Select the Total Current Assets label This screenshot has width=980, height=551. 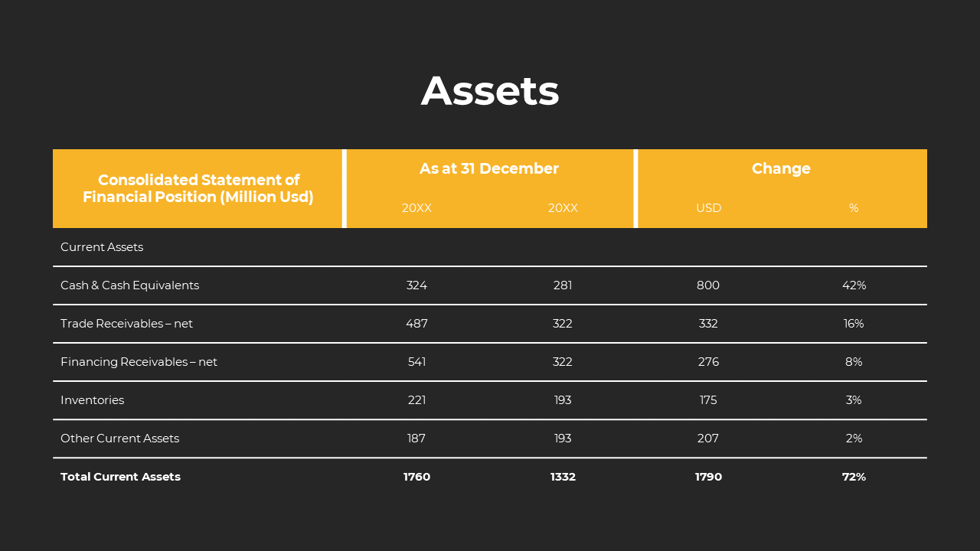pos(120,477)
